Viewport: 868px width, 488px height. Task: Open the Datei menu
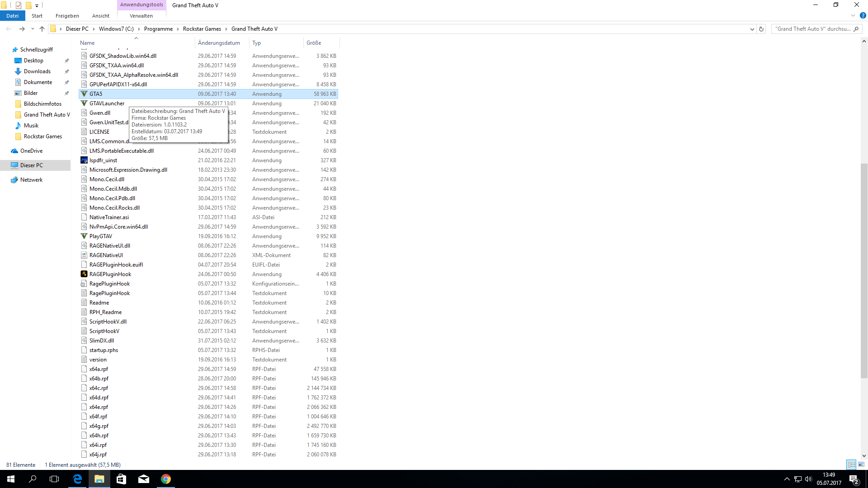point(12,16)
